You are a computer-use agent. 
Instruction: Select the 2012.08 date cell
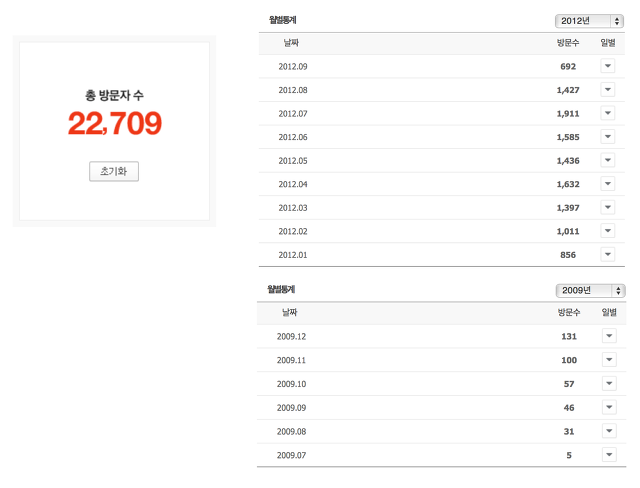click(x=293, y=90)
